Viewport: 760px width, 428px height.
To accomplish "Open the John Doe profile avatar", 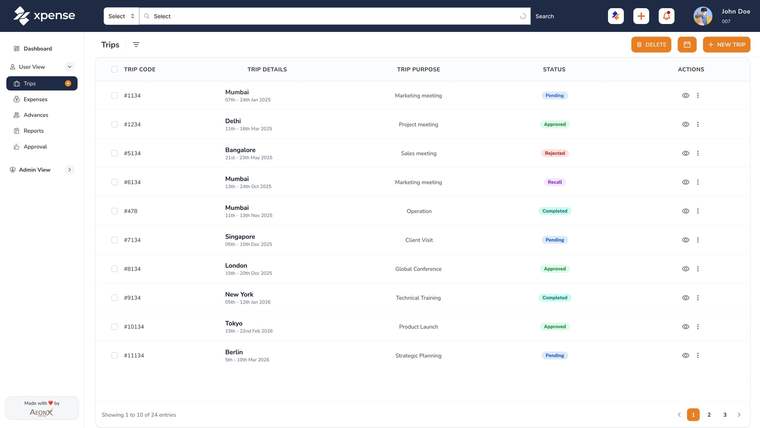I will tap(703, 16).
